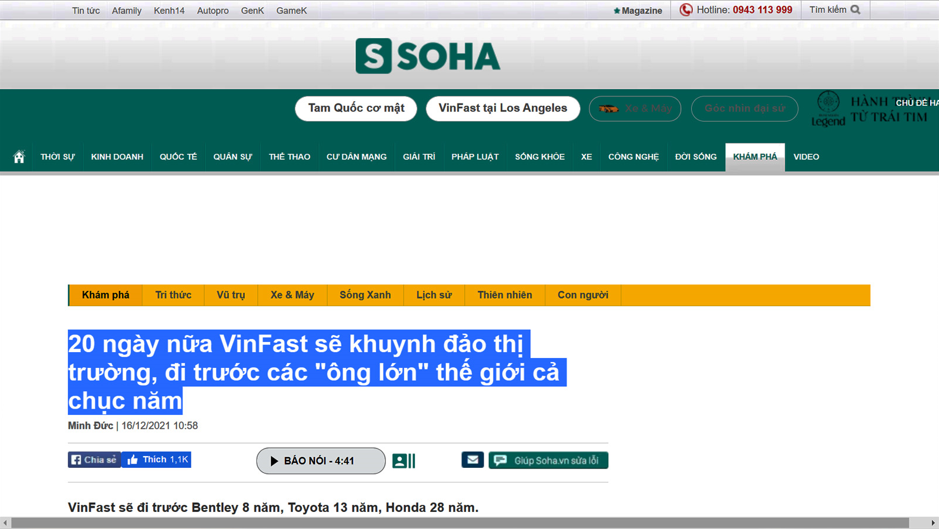Open XE menu item
Screen dimensions: 939x529
(586, 157)
